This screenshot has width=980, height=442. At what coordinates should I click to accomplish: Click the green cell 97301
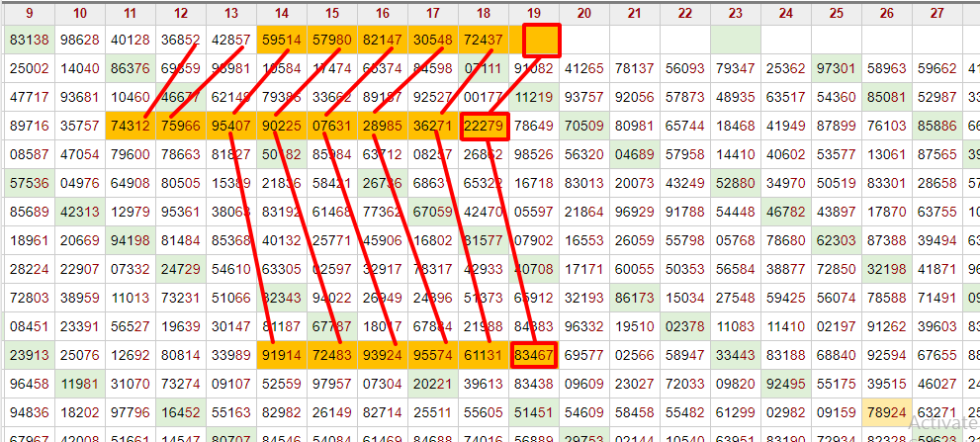pyautogui.click(x=836, y=69)
